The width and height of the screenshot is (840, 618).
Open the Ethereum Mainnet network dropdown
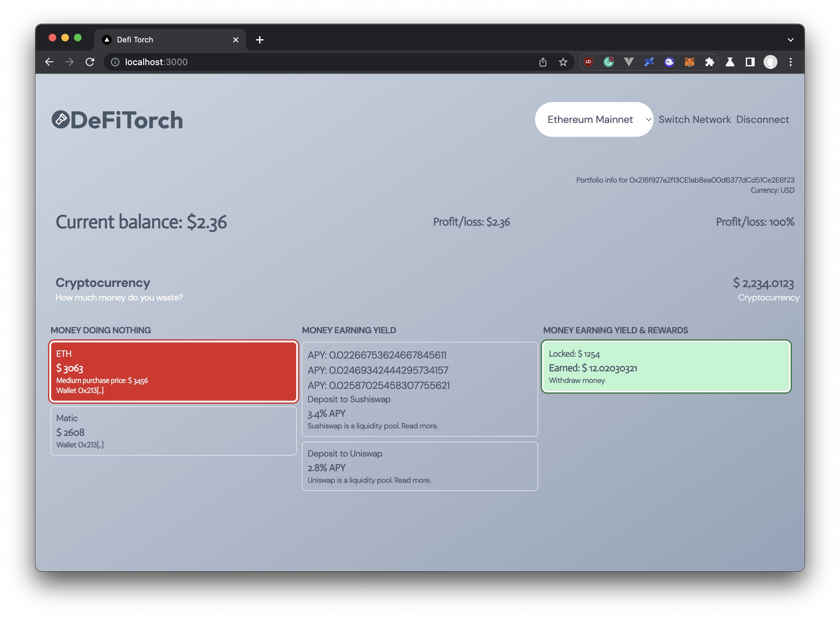coord(594,119)
